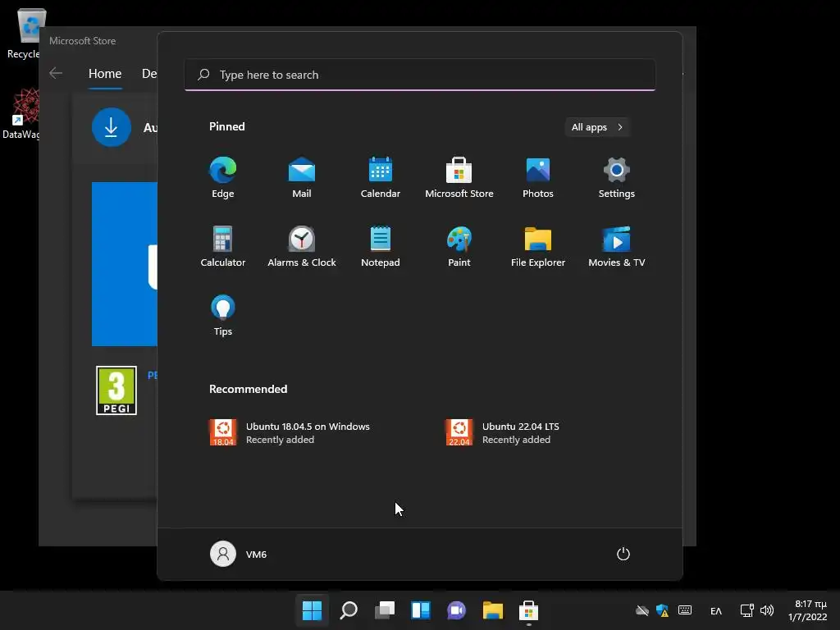The image size is (840, 630).
Task: Open the touch keyboard tray icon
Action: (x=685, y=609)
